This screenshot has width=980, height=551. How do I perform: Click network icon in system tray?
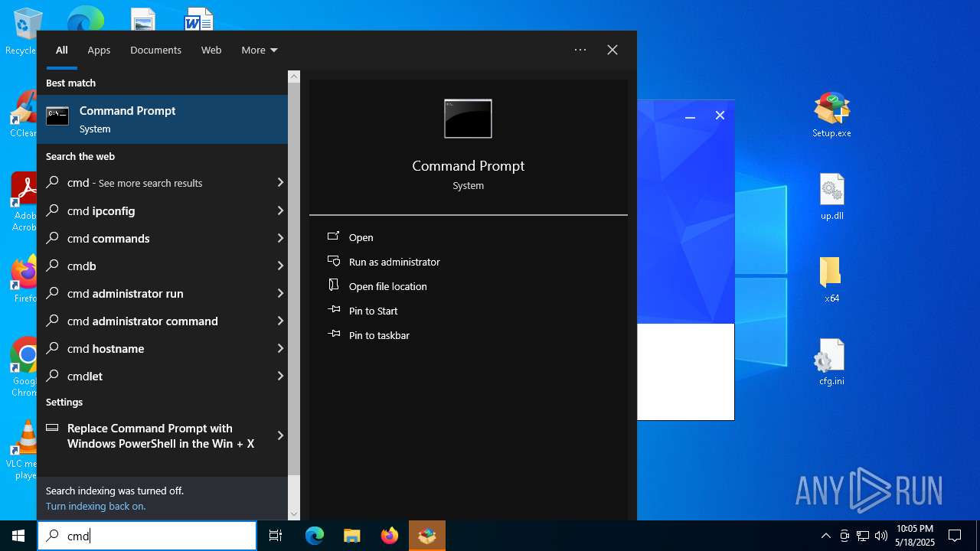(863, 536)
